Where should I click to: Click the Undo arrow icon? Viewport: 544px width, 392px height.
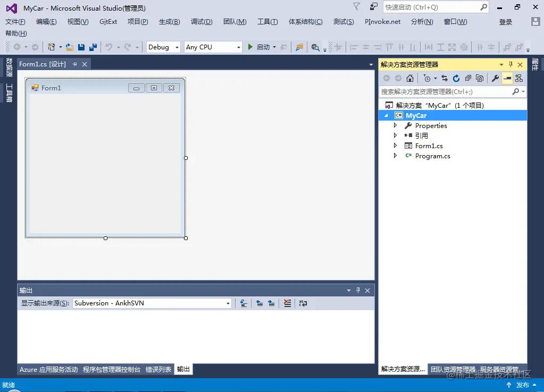(x=109, y=47)
